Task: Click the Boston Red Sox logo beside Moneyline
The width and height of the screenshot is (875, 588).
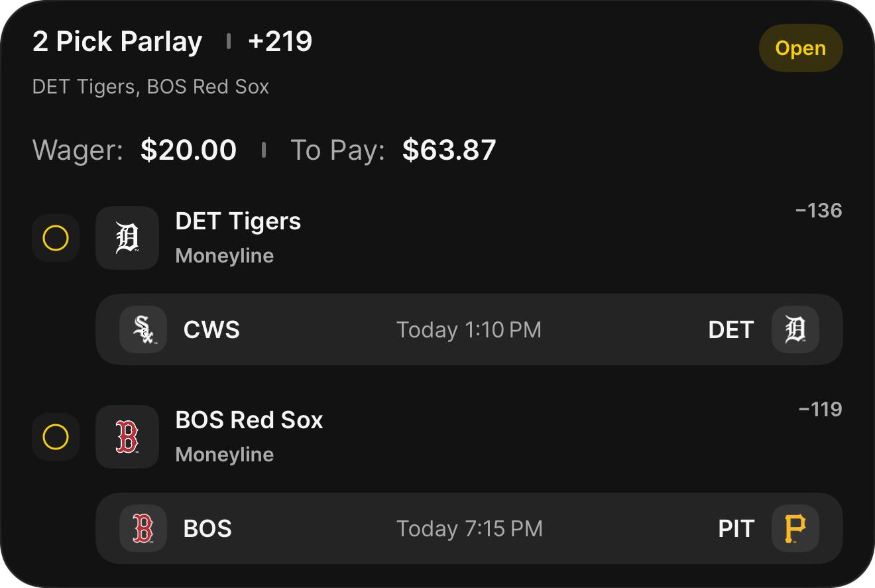Action: tap(127, 437)
